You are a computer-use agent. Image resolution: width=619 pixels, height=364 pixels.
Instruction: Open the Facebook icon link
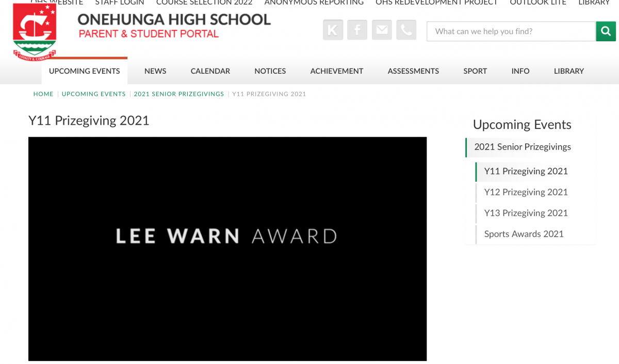tap(357, 30)
